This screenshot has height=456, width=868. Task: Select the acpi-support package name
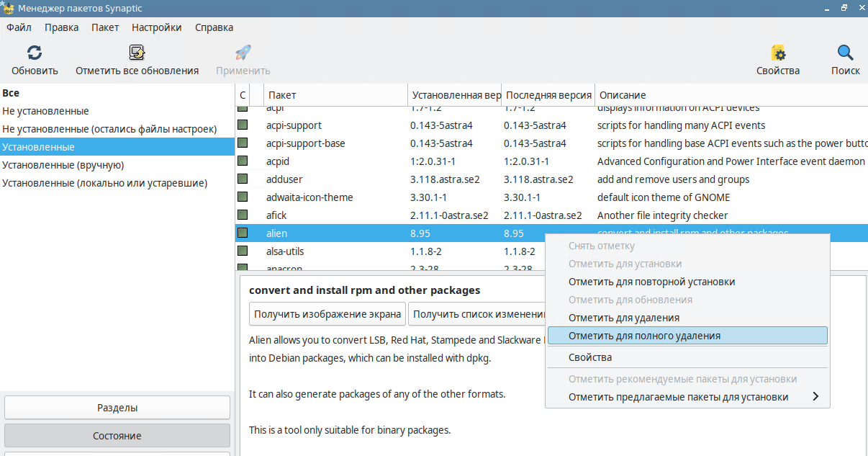coord(294,125)
